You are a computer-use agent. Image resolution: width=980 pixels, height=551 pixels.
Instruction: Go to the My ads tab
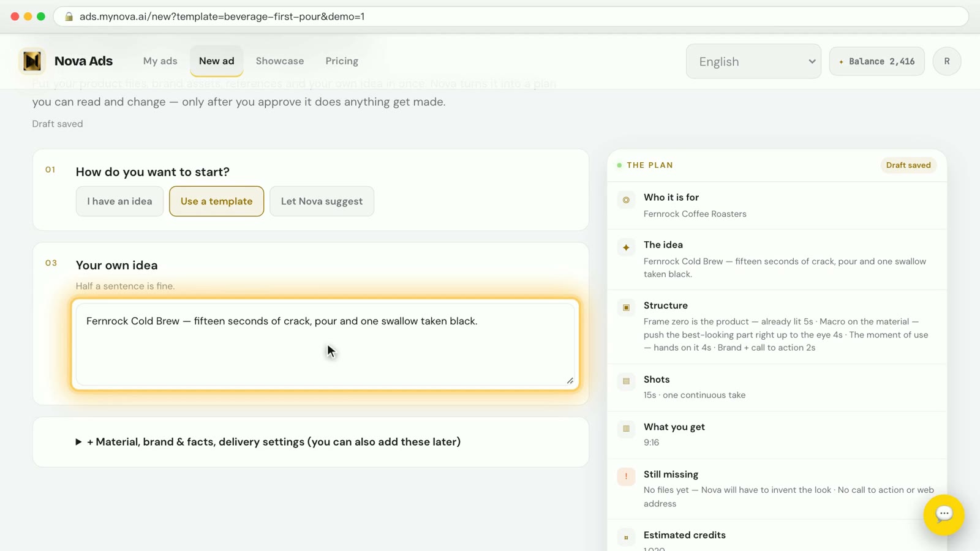(160, 61)
